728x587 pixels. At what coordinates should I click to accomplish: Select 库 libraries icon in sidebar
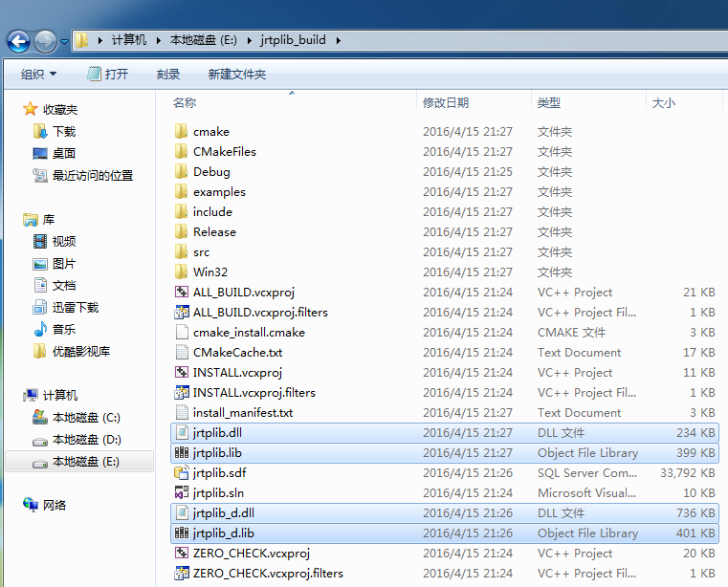(x=31, y=220)
